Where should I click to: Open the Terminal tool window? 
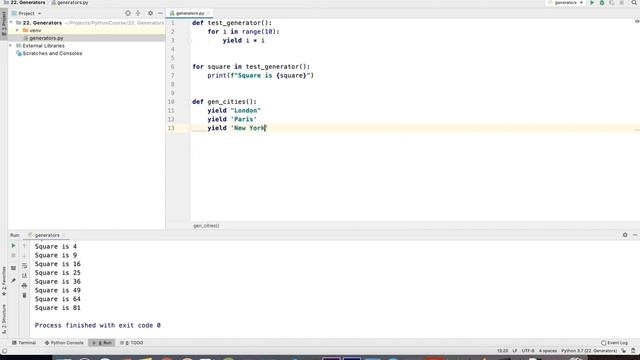click(x=24, y=343)
